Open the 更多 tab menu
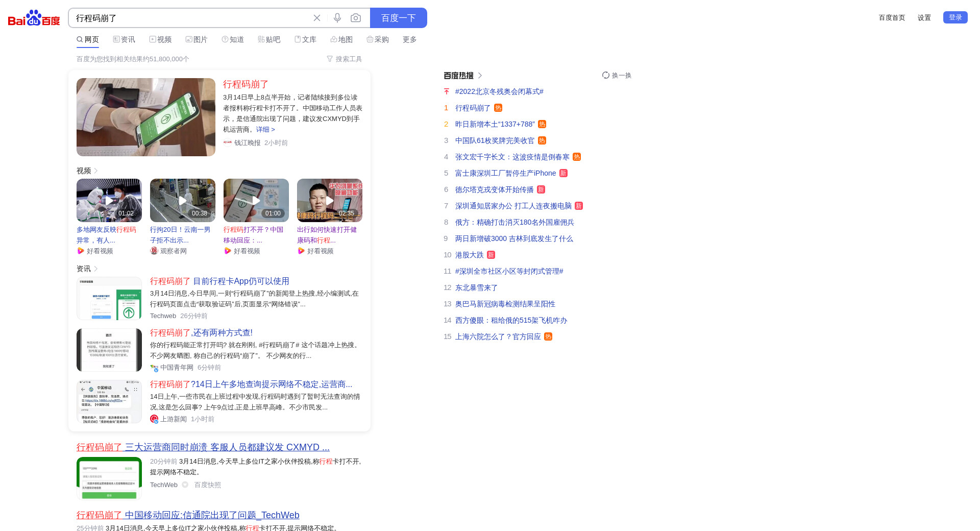 (x=409, y=40)
